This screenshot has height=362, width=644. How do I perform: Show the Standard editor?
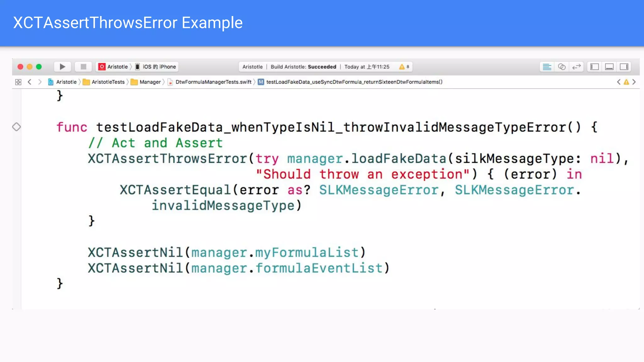click(547, 67)
